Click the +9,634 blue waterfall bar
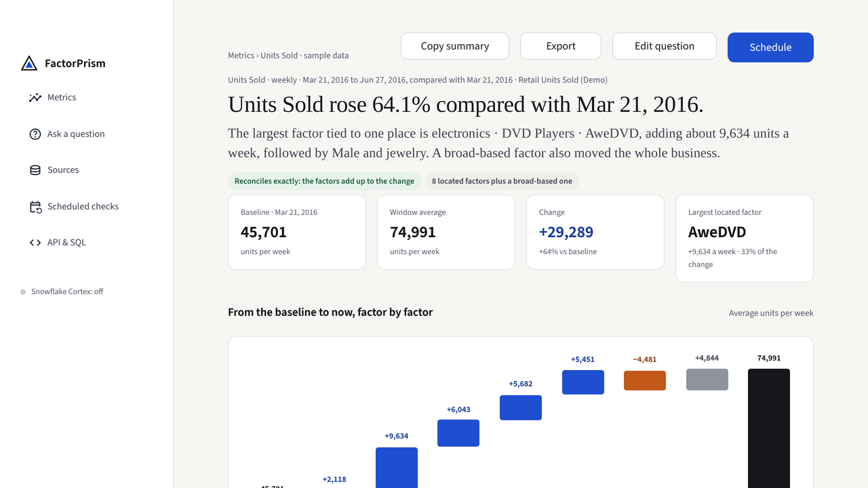This screenshot has width=868, height=488. tap(397, 468)
